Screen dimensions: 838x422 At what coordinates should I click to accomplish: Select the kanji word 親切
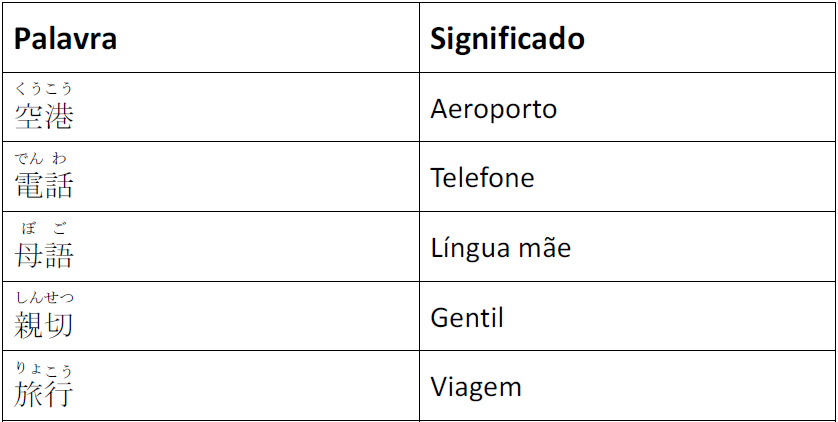(x=44, y=324)
